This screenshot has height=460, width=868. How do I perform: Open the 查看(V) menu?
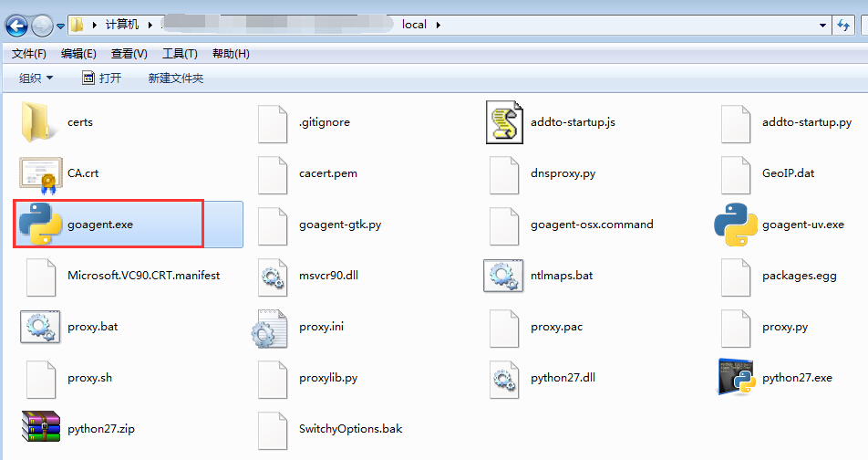click(x=129, y=54)
